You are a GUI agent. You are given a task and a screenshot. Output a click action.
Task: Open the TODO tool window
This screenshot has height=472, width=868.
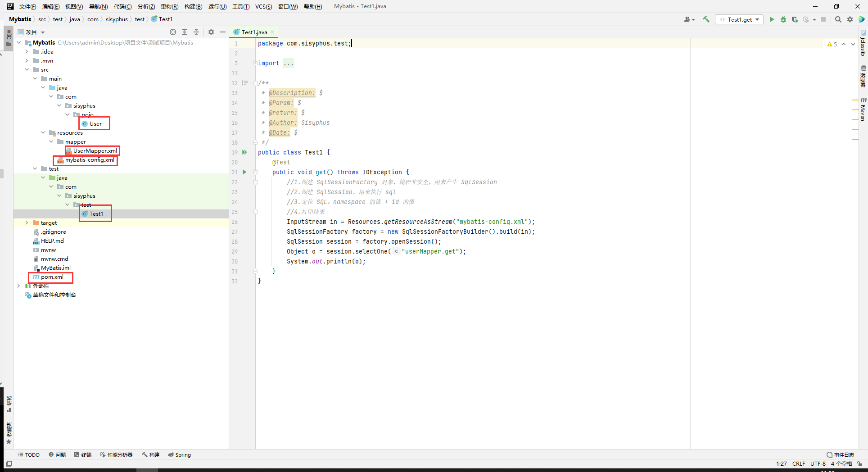[x=29, y=455]
